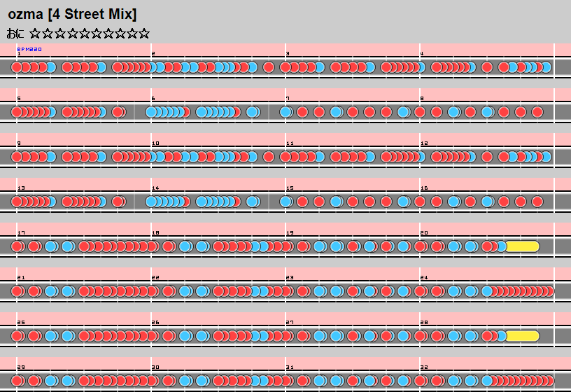The image size is (571, 392).
Task: Click the blue note starting measure 7
Action: point(286,112)
